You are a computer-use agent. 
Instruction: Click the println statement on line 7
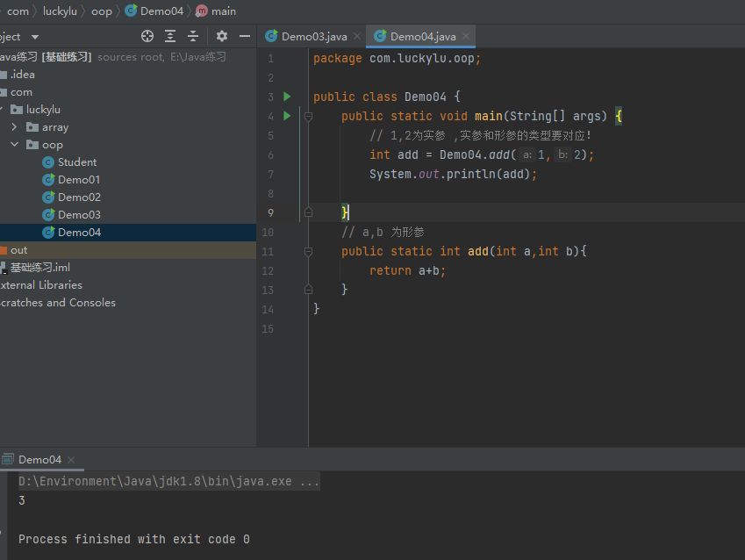[454, 174]
